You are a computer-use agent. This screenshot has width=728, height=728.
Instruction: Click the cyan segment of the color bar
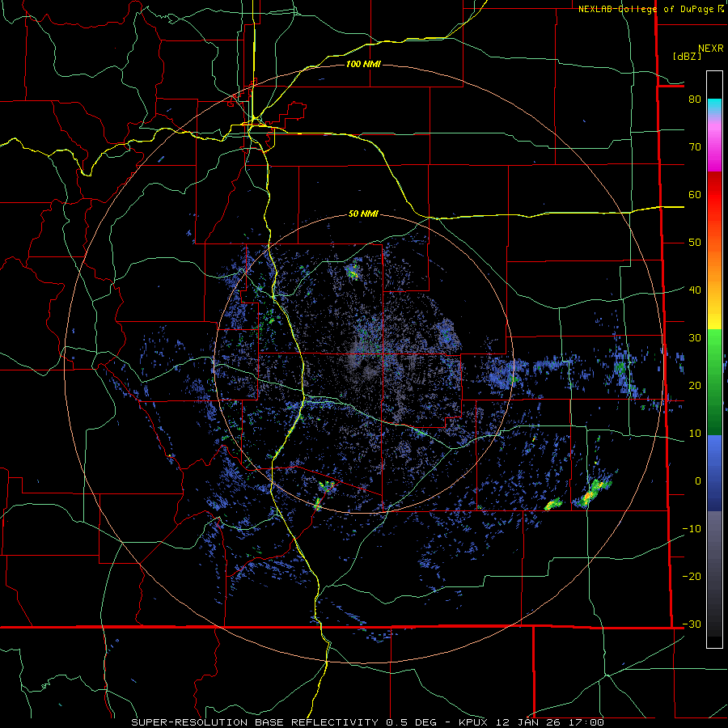click(714, 107)
